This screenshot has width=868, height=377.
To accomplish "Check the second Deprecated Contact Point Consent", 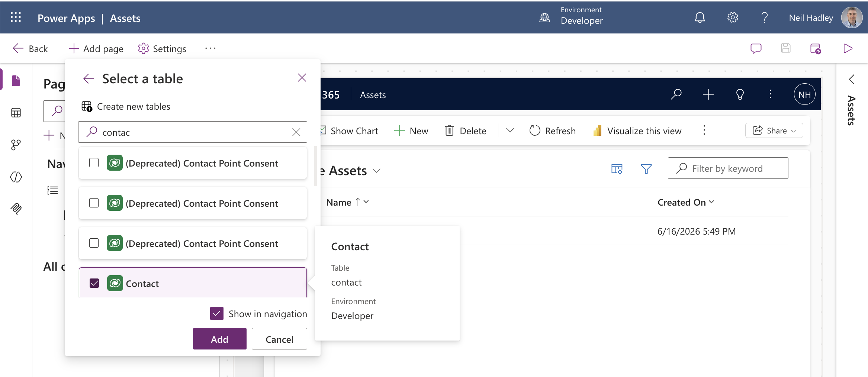I will (94, 203).
